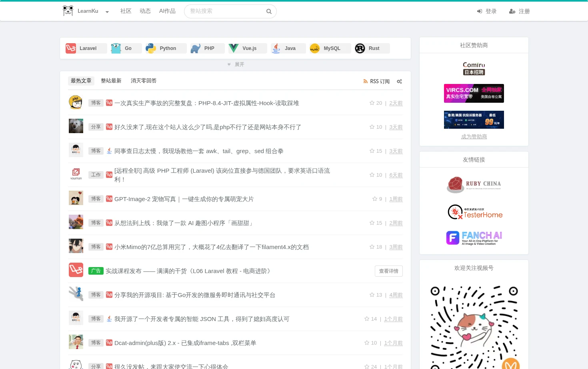Open post Dcat-admin(plus版) 2.x
The image size is (588, 369).
(185, 343)
